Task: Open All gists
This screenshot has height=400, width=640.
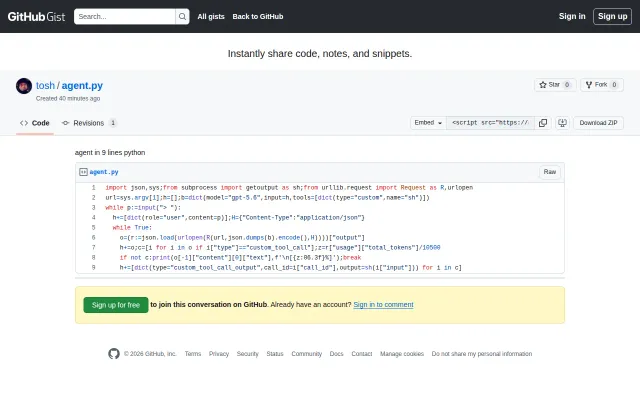Action: (x=211, y=17)
